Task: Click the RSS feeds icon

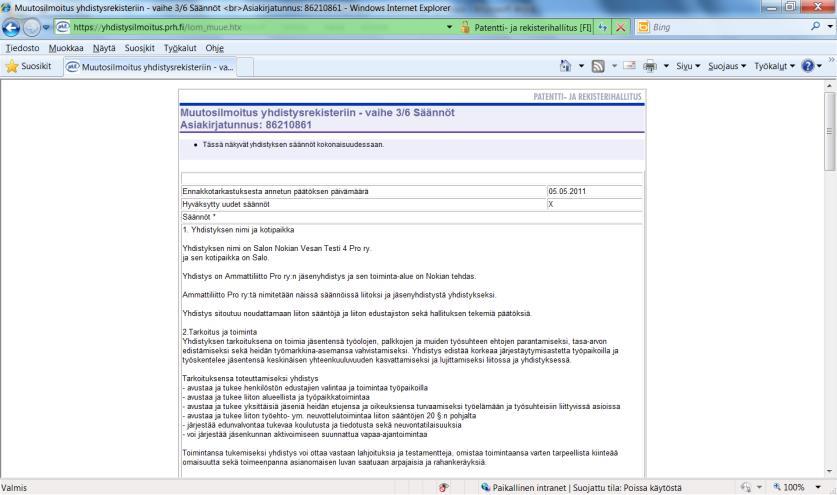Action: tap(598, 66)
